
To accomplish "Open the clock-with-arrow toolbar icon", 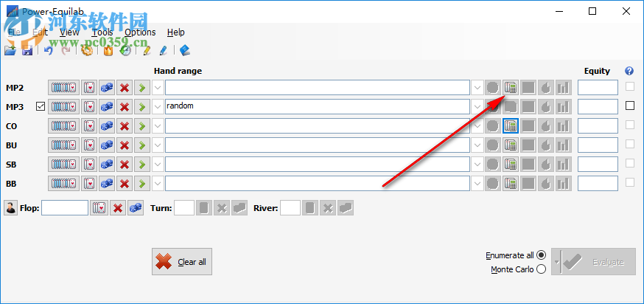I will coord(125,51).
